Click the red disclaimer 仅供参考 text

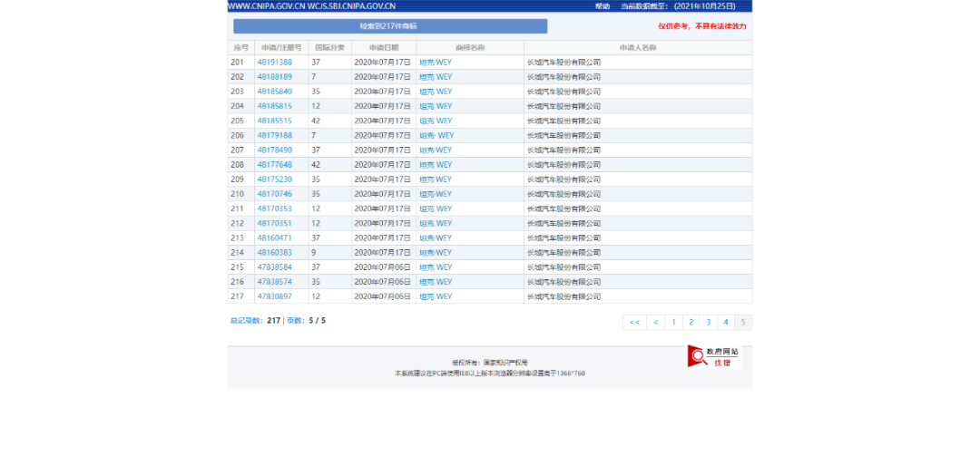(701, 26)
